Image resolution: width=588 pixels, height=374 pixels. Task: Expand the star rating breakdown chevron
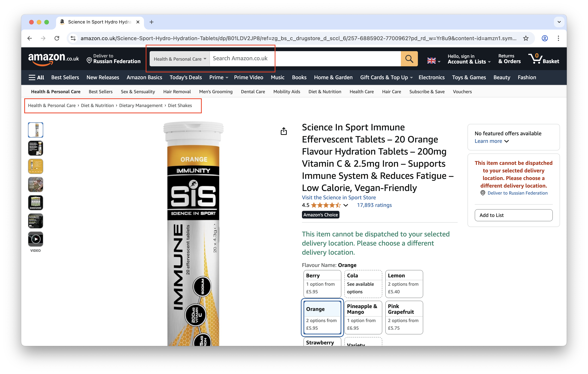(346, 205)
